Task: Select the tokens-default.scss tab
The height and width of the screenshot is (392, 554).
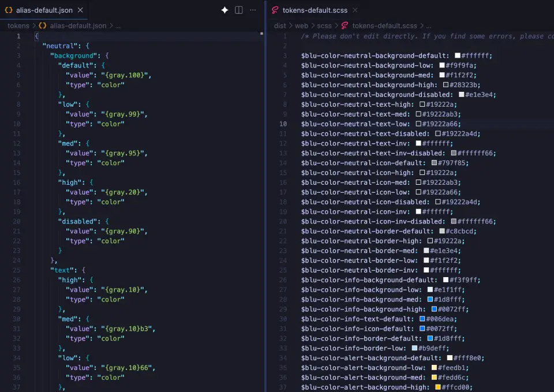Action: tap(315, 10)
